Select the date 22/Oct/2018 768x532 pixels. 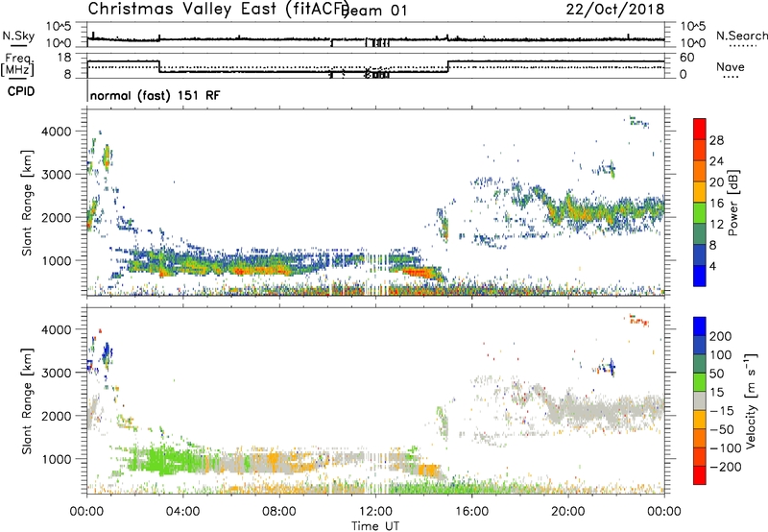pos(615,9)
